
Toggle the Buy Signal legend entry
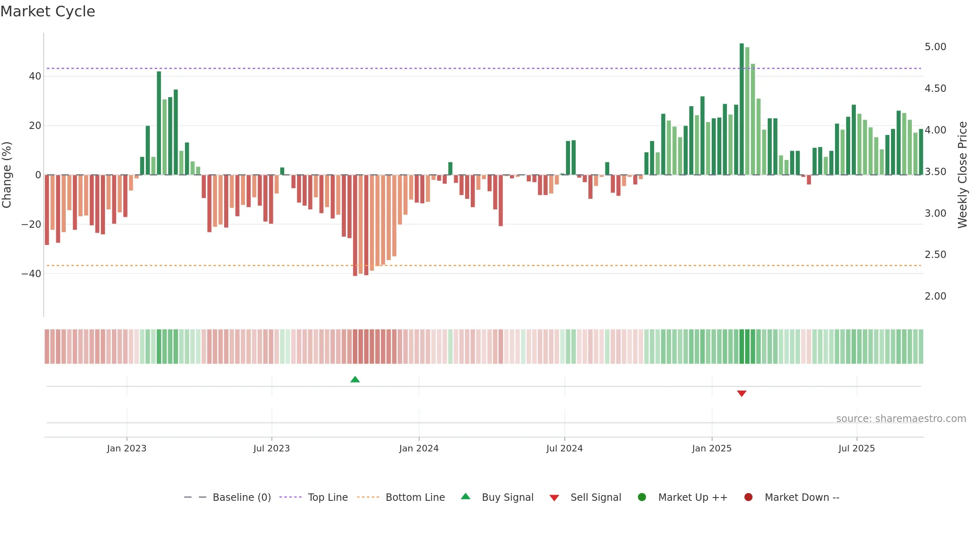(x=497, y=498)
